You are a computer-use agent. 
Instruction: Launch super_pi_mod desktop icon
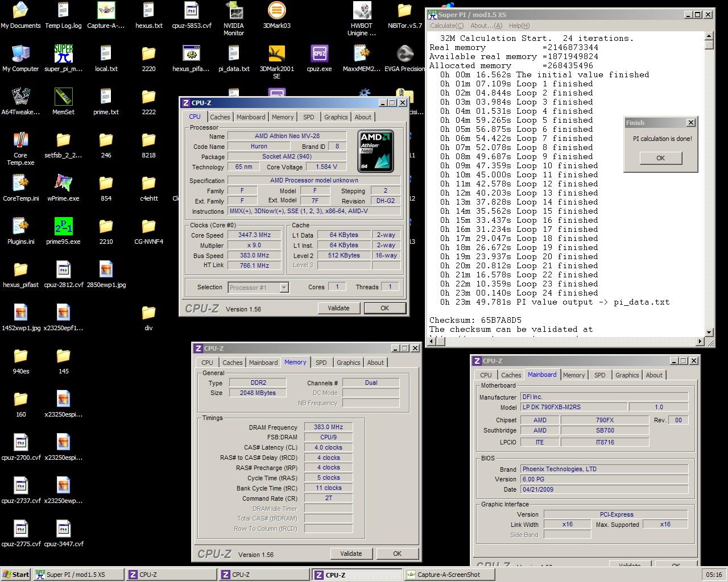coord(63,59)
